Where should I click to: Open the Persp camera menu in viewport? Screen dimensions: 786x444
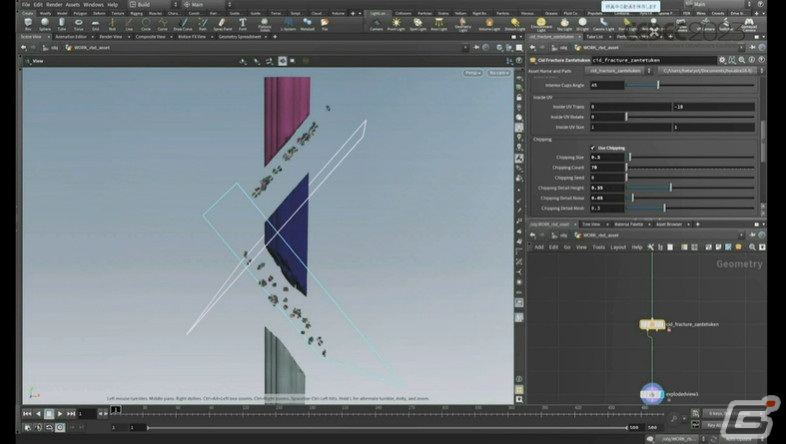click(x=472, y=73)
